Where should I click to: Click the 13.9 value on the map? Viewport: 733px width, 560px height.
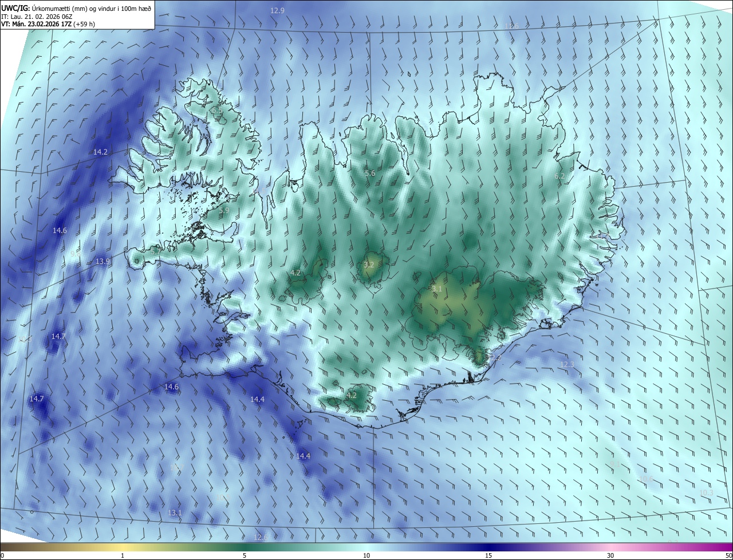point(103,261)
